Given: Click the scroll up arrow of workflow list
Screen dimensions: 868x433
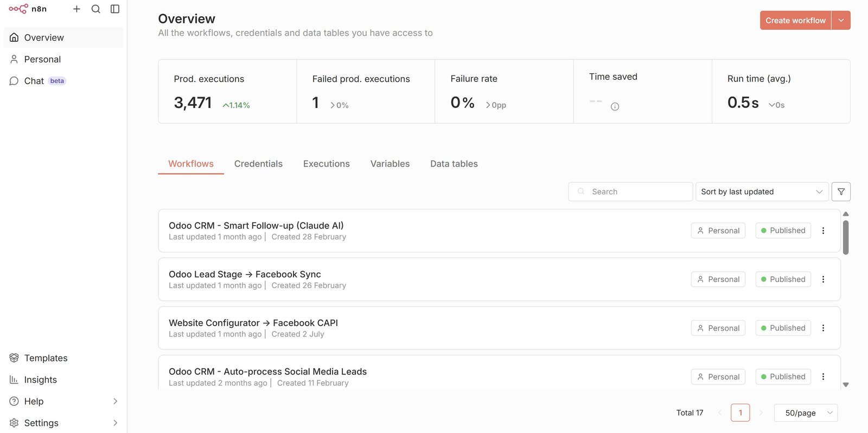Looking at the screenshot, I should click(x=846, y=214).
